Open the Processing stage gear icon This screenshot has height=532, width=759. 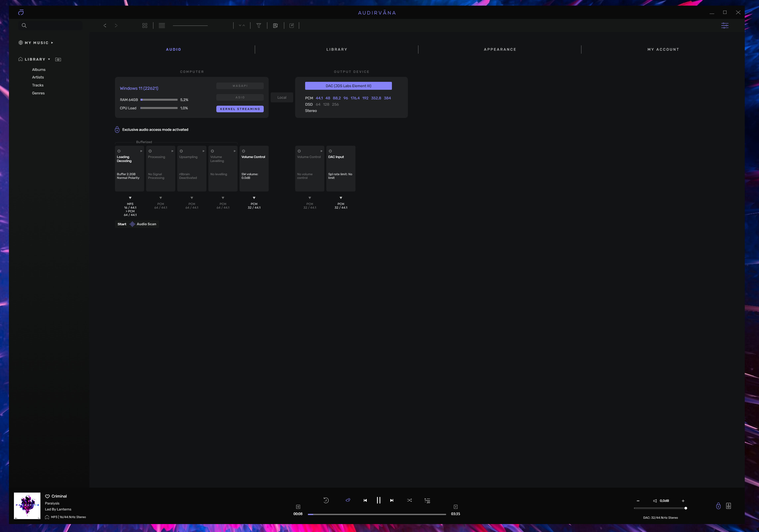[150, 151]
